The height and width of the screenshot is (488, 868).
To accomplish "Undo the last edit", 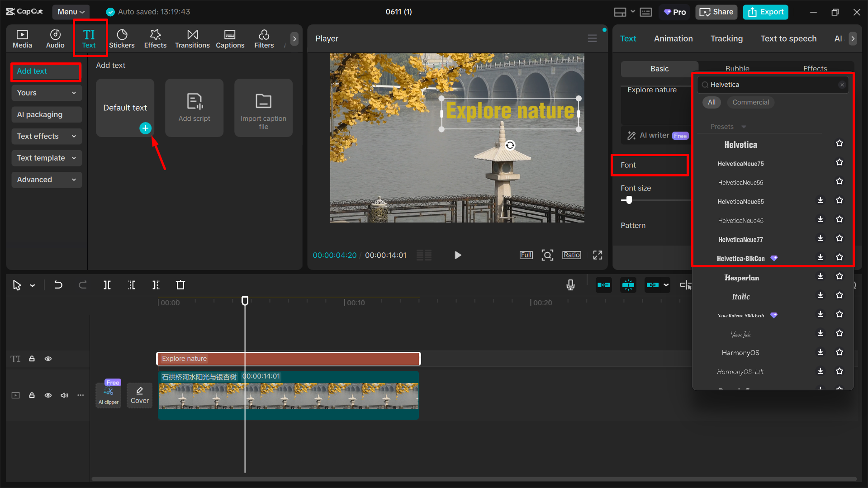I will [x=58, y=285].
